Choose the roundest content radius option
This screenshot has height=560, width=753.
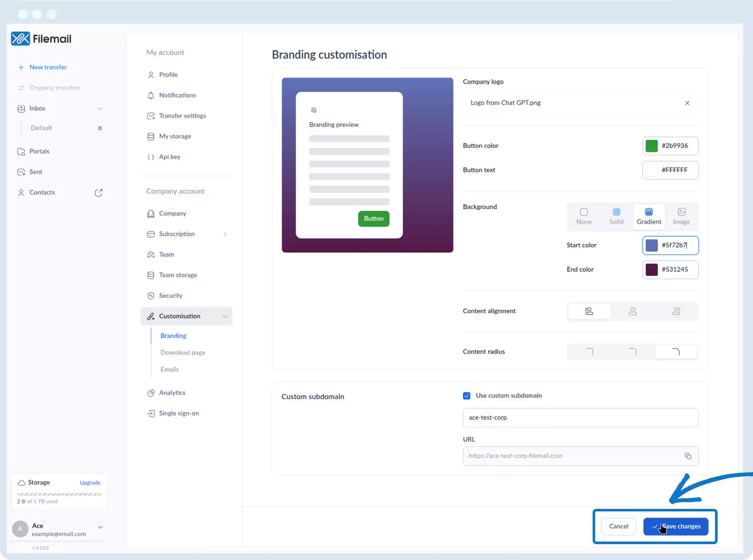(676, 352)
